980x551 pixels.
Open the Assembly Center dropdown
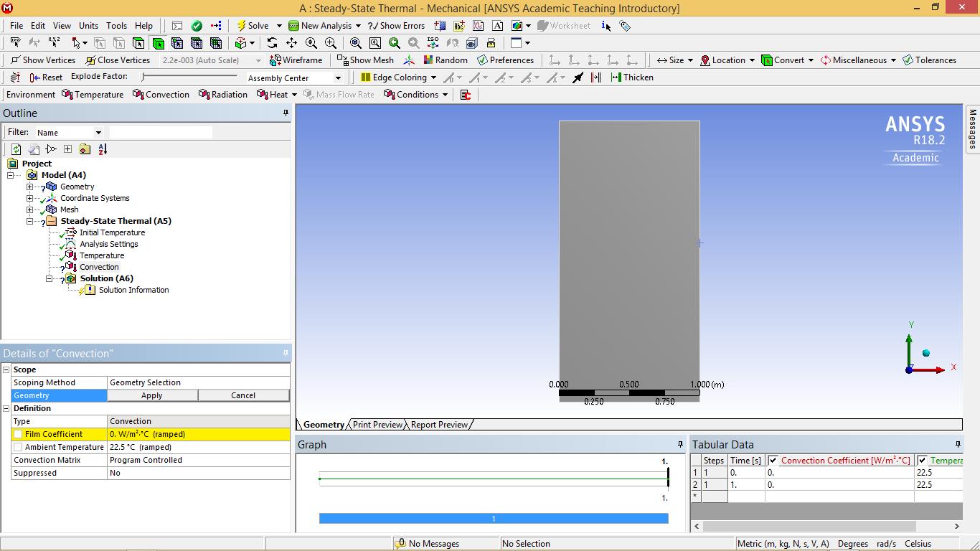[338, 78]
